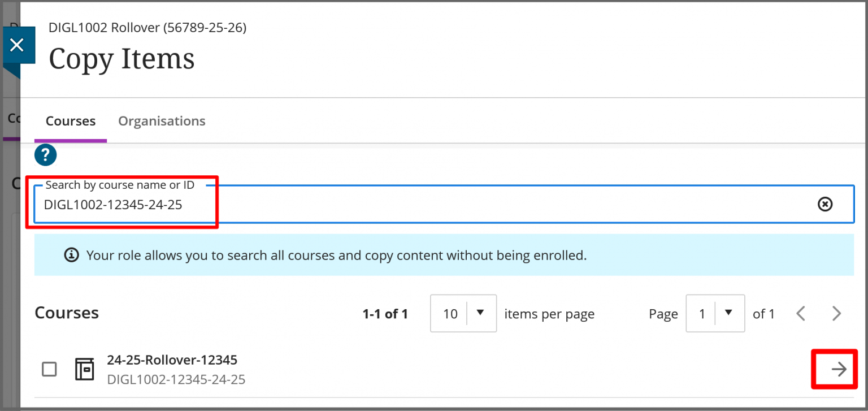Click the circled info icon in the blue banner
The height and width of the screenshot is (411, 868).
71,255
